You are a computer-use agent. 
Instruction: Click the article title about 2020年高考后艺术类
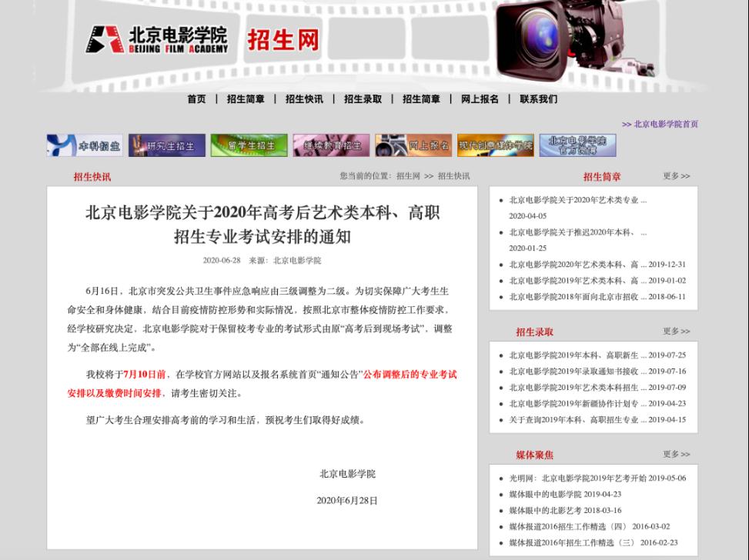[x=262, y=225]
